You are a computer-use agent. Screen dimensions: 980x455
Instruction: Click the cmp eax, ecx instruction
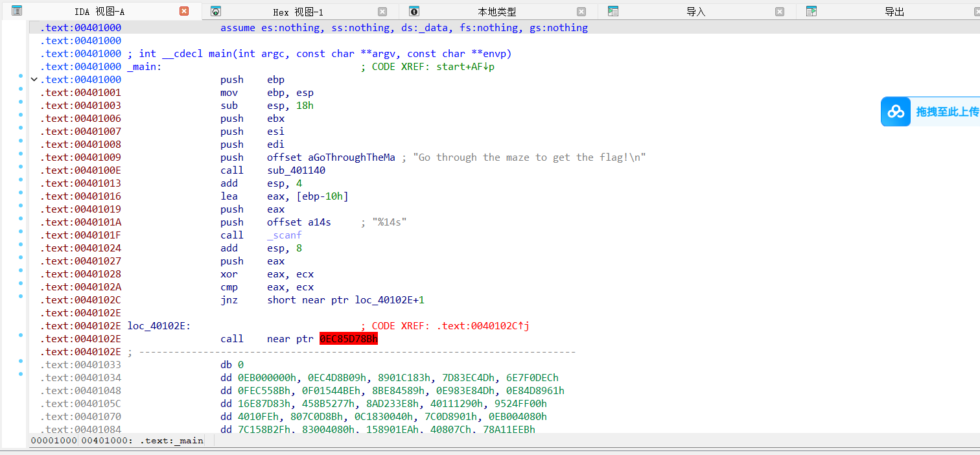pos(267,287)
